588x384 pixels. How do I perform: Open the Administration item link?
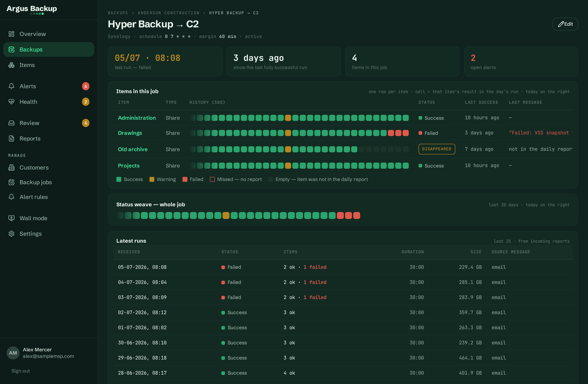137,118
